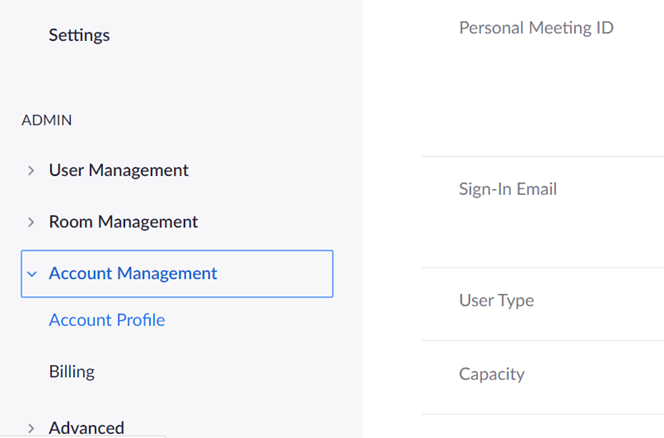
Task: Open the Room Management menu label
Action: (123, 222)
